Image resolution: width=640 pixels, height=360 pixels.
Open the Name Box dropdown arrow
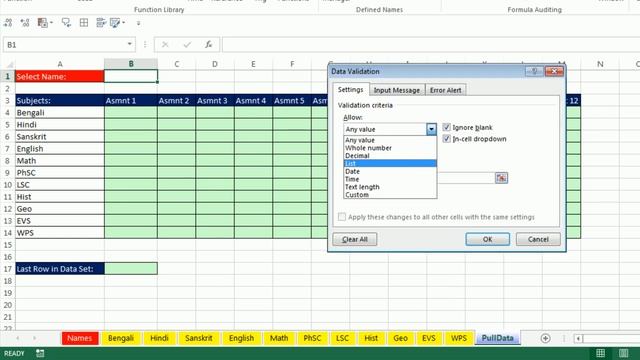129,44
